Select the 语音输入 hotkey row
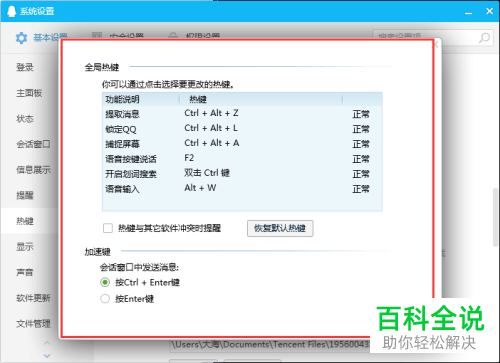Image resolution: width=500 pixels, height=363 pixels. (242, 189)
